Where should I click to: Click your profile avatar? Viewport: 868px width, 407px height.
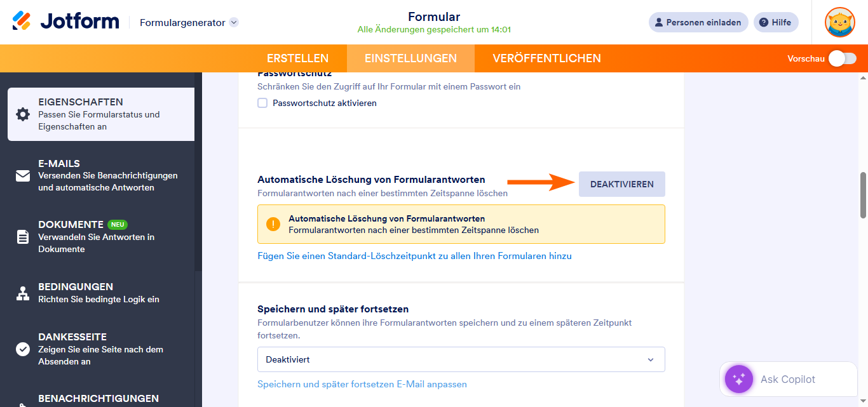click(x=839, y=22)
